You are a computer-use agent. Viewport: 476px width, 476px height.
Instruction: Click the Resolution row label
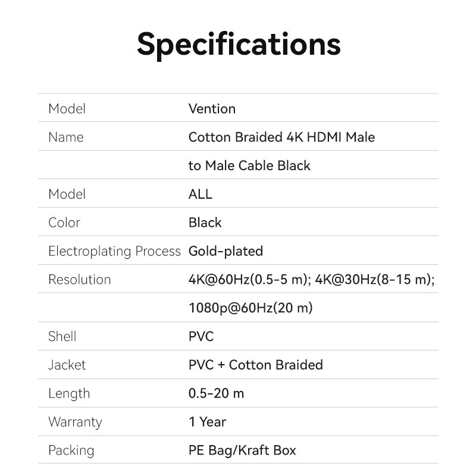coord(79,280)
